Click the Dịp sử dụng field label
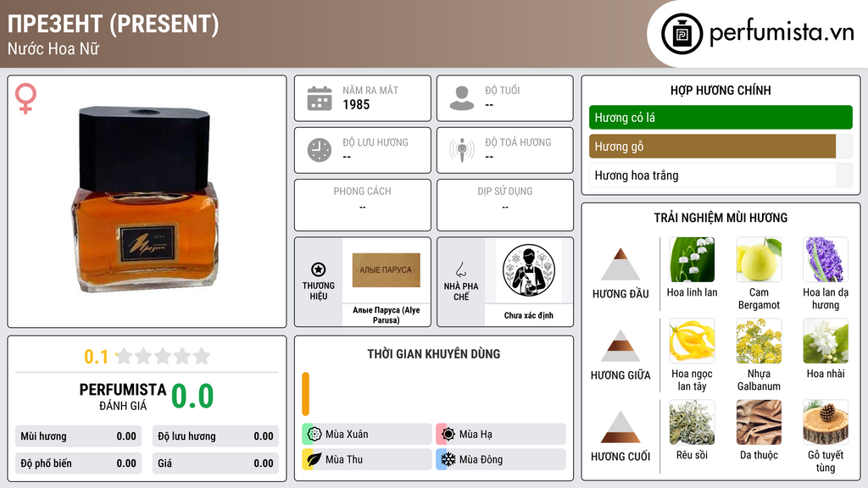The image size is (868, 488). coord(505,191)
